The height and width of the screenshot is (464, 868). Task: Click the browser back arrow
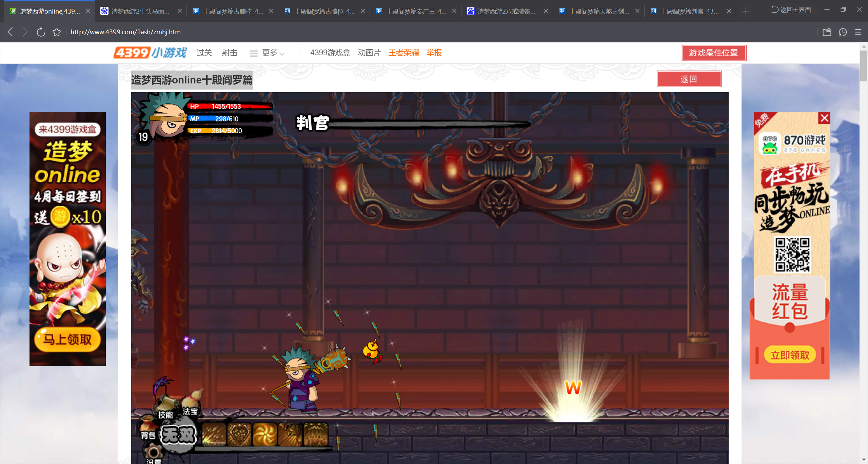tap(11, 32)
